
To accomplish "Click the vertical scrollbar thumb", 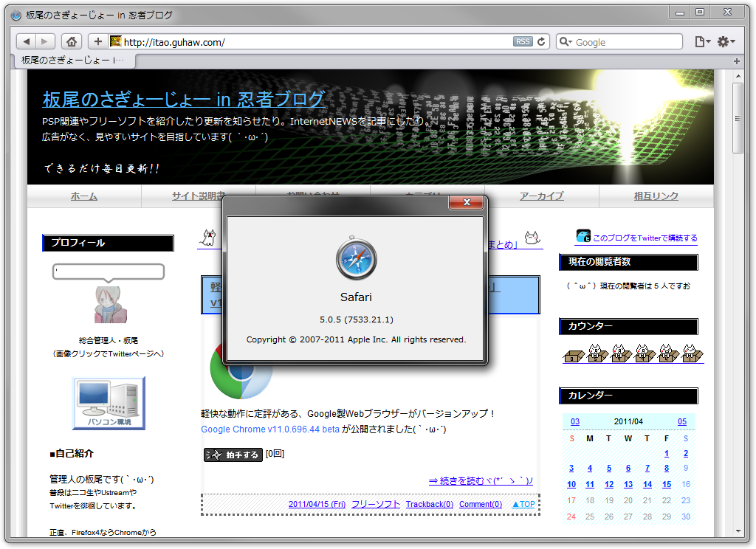I will [x=738, y=118].
